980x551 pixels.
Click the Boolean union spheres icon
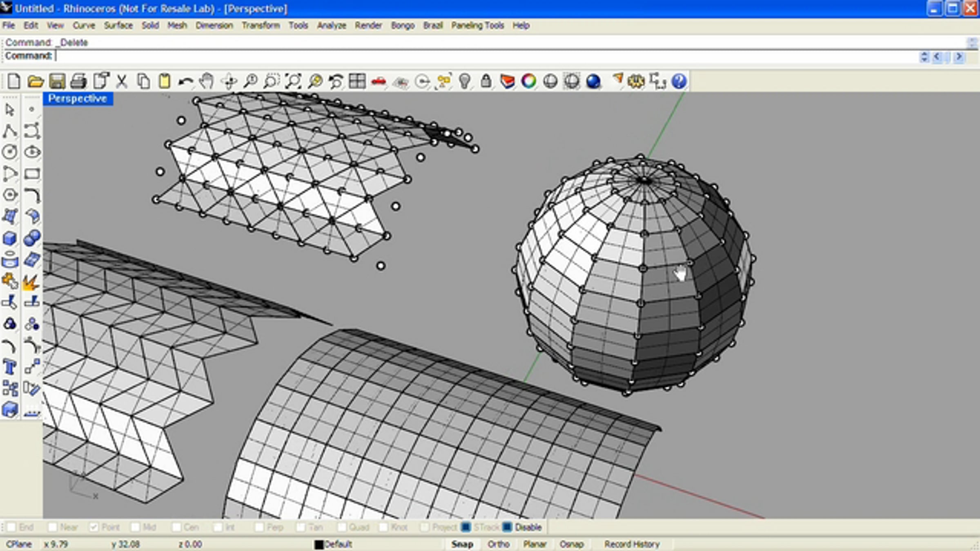click(32, 238)
